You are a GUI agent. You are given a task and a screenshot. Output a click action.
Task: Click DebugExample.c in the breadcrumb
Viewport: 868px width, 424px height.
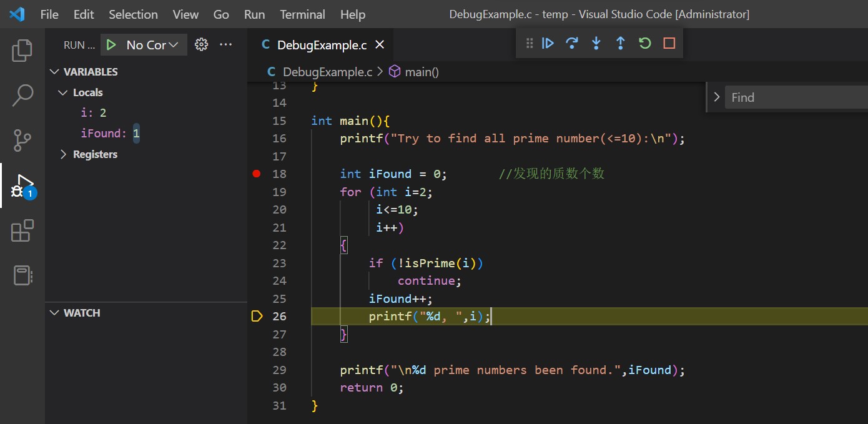tap(328, 72)
